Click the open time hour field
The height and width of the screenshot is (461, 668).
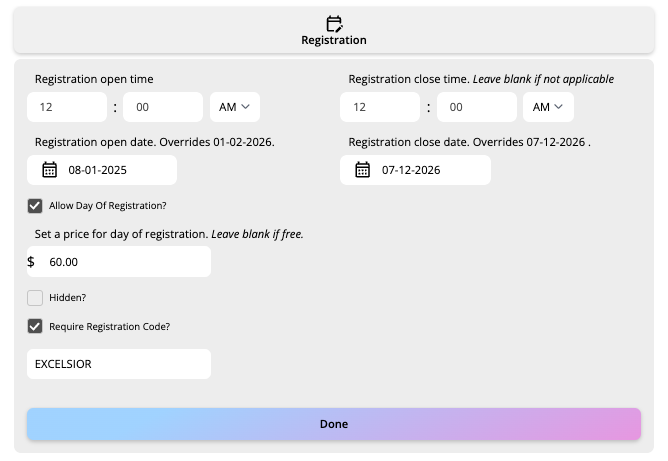pyautogui.click(x=67, y=107)
